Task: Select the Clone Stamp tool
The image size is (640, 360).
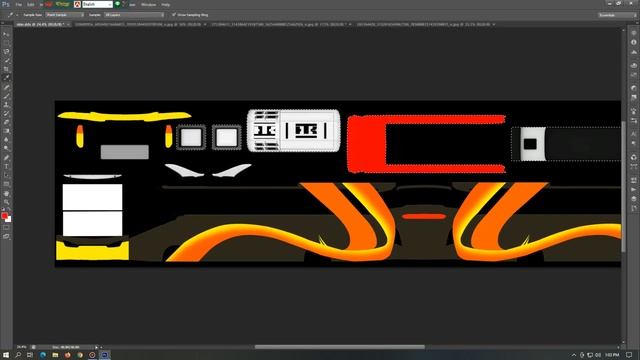Action: [6, 105]
